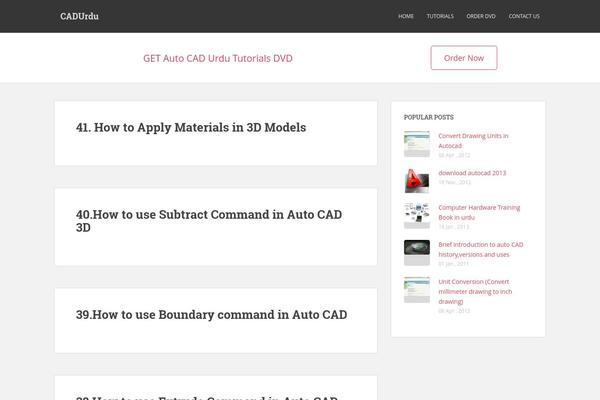Go to ORDER DVD page
Image resolution: width=600 pixels, height=400 pixels.
481,16
